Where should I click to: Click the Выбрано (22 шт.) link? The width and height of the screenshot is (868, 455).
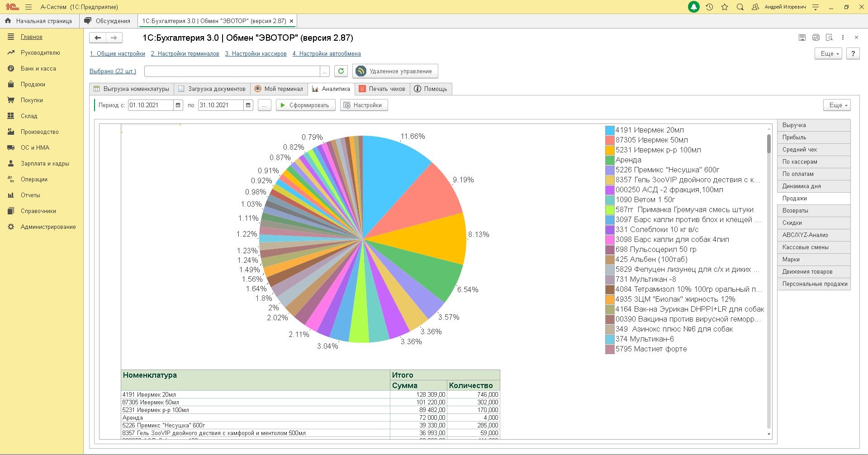[x=113, y=71]
